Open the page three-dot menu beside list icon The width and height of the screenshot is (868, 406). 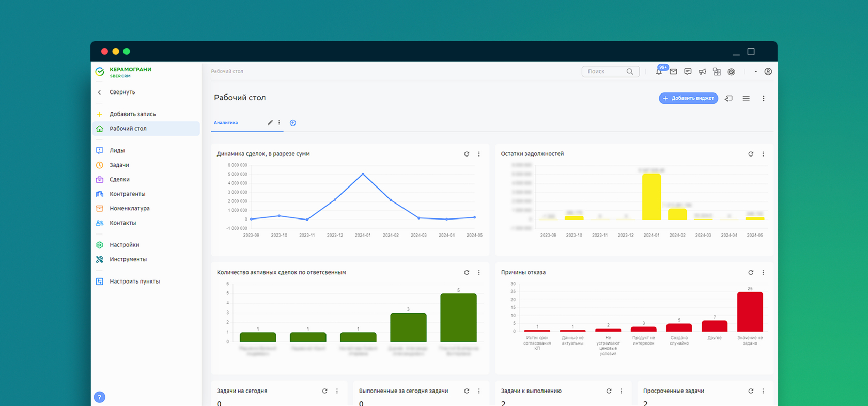point(763,98)
